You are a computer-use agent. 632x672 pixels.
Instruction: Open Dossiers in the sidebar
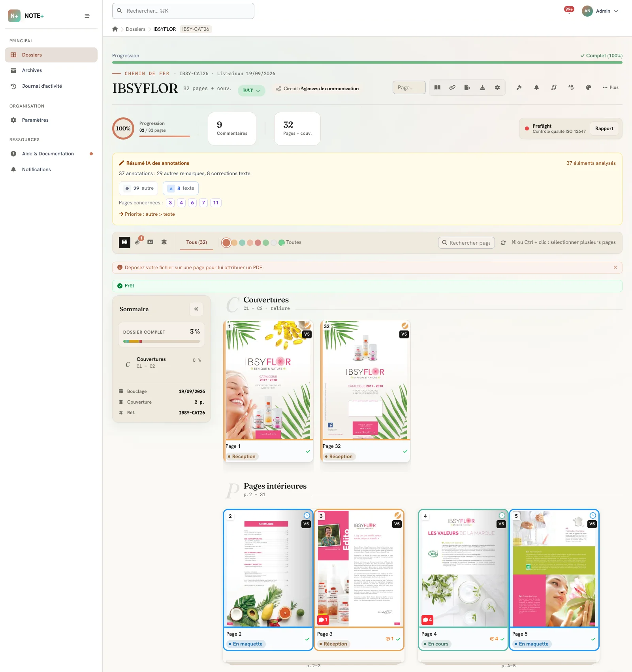tap(51, 55)
